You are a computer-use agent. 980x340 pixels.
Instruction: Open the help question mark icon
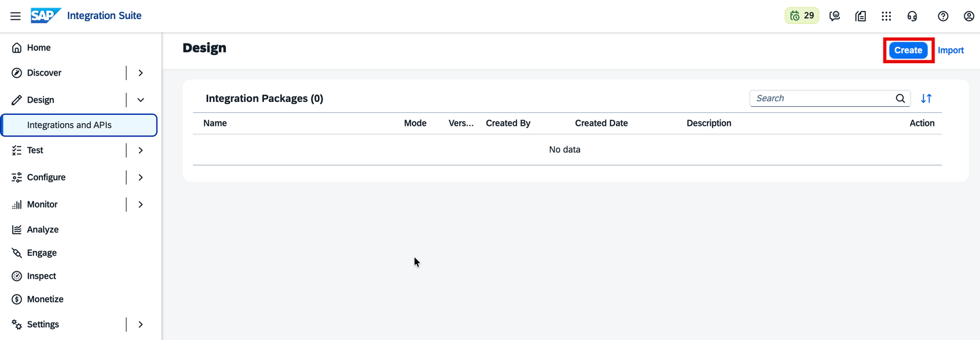click(x=943, y=16)
